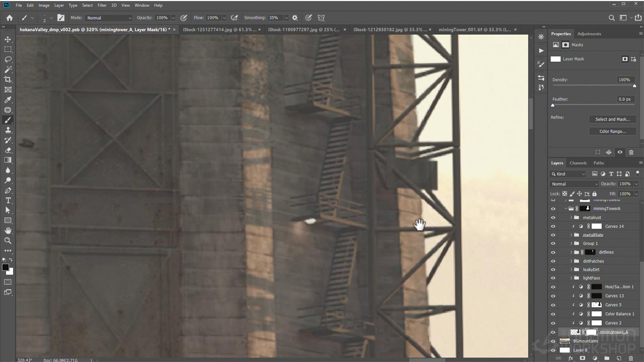Screen dimensions: 644x362
Task: Activate the Zoom tool
Action: point(8,240)
